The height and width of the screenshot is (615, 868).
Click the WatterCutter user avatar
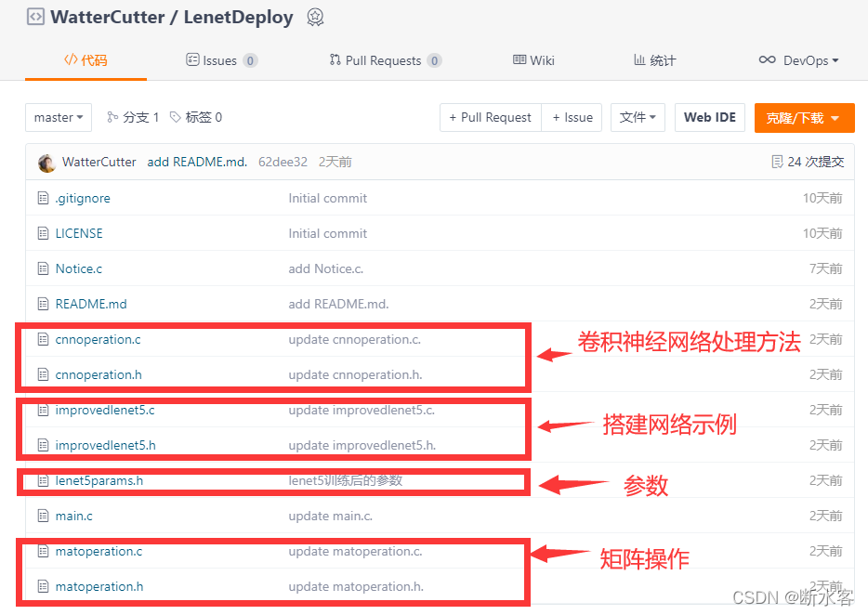46,163
